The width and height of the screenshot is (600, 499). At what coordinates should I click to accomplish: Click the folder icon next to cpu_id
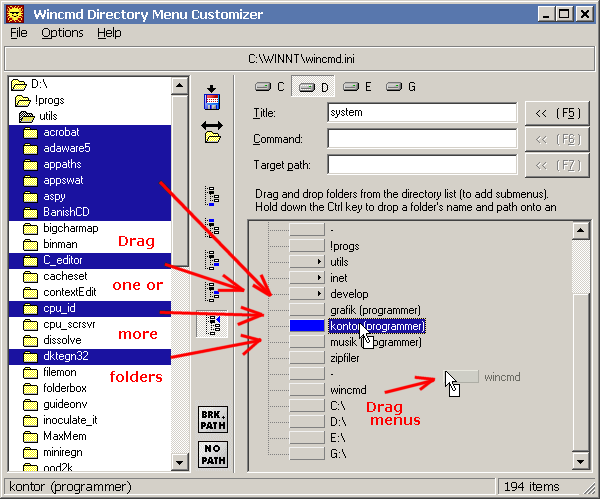click(x=30, y=309)
